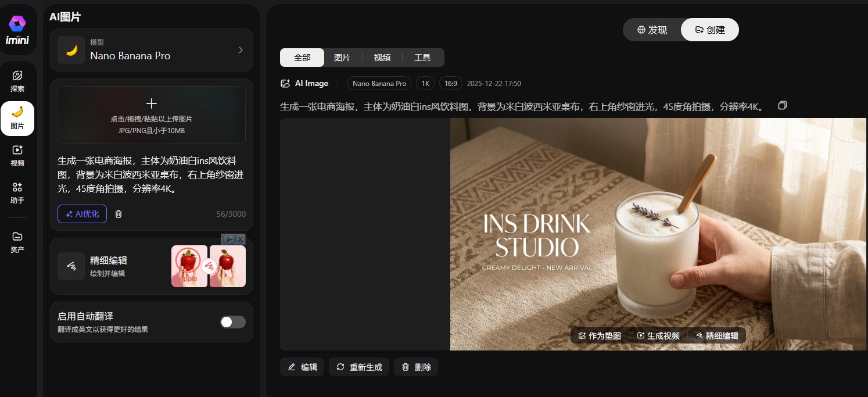Image resolution: width=868 pixels, height=397 pixels.
Task: Click the AI优化 prompt optimization button
Action: click(82, 214)
